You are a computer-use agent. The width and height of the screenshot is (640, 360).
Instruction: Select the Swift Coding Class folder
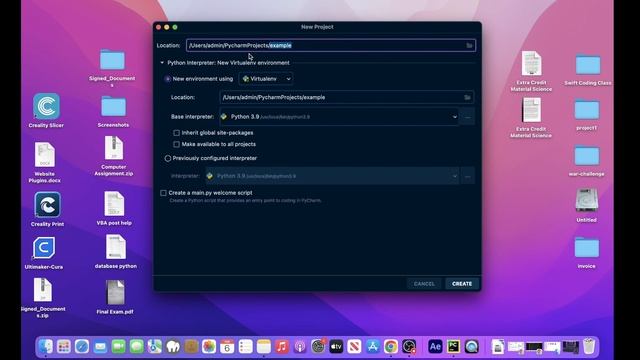(x=588, y=64)
